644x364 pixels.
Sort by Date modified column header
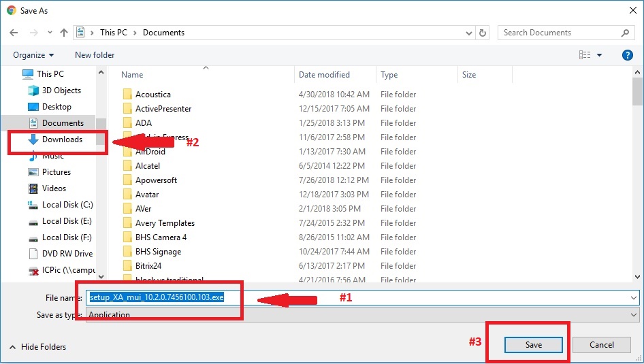coord(324,75)
